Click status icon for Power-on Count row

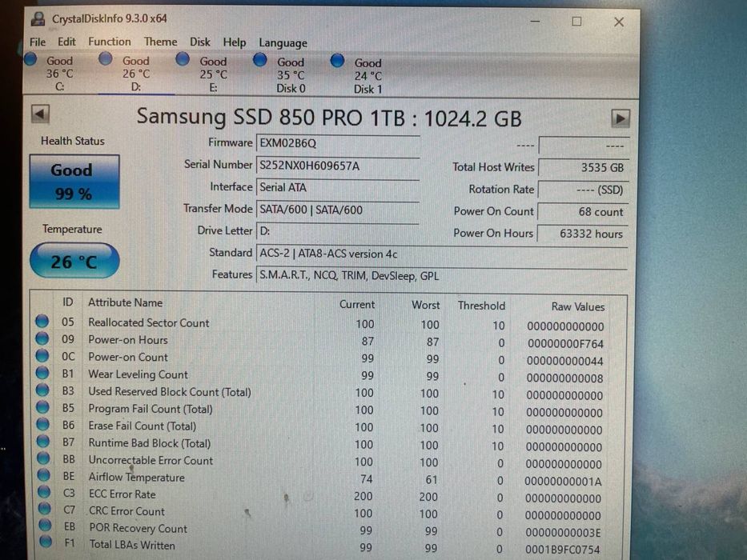tap(42, 356)
